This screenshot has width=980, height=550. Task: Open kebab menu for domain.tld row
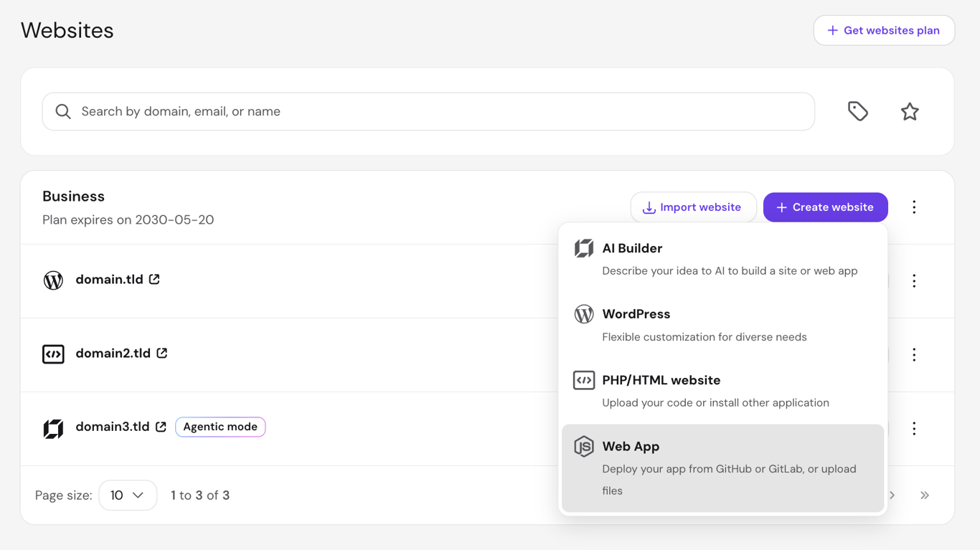click(914, 281)
